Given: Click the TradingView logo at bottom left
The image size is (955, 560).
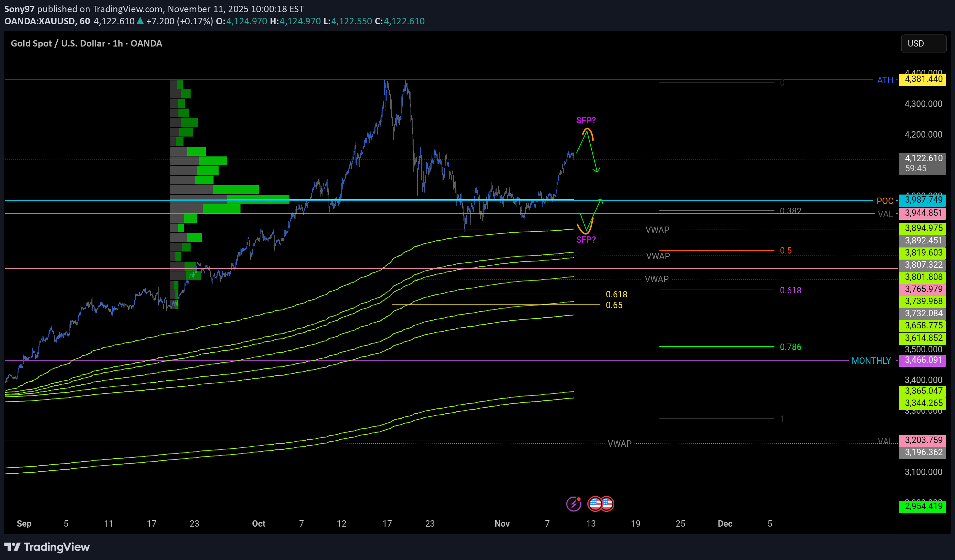Looking at the screenshot, I should (x=47, y=547).
